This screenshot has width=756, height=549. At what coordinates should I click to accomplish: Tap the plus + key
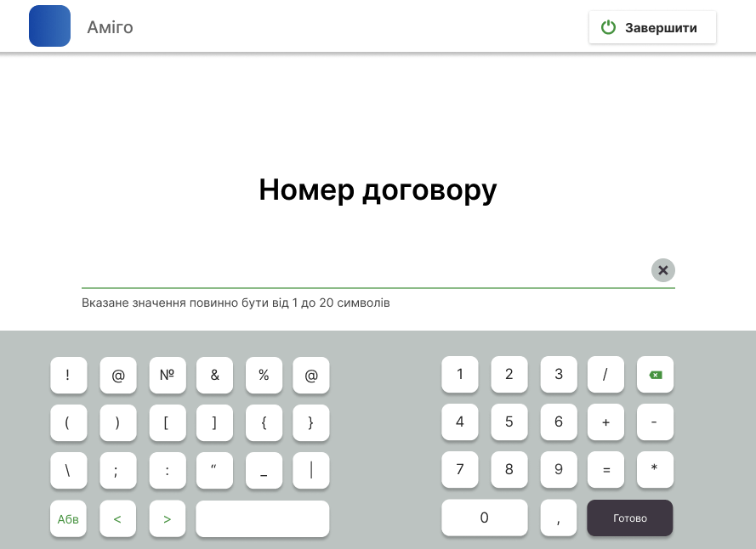605,422
